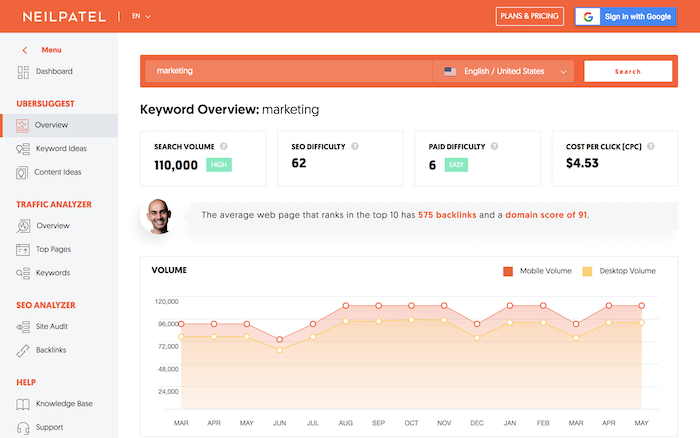
Task: Open Site Audit page
Action: tap(52, 326)
